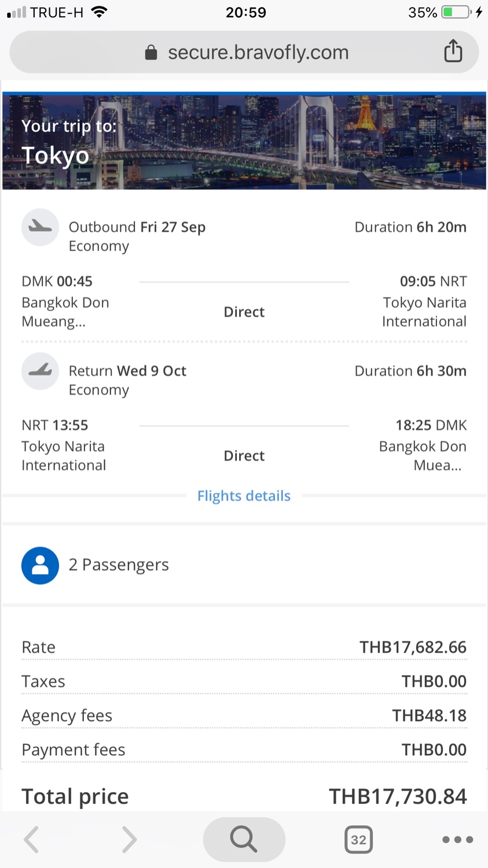This screenshot has height=868, width=488.
Task: Tap the Return Wed 9 Oct header
Action: (x=127, y=371)
